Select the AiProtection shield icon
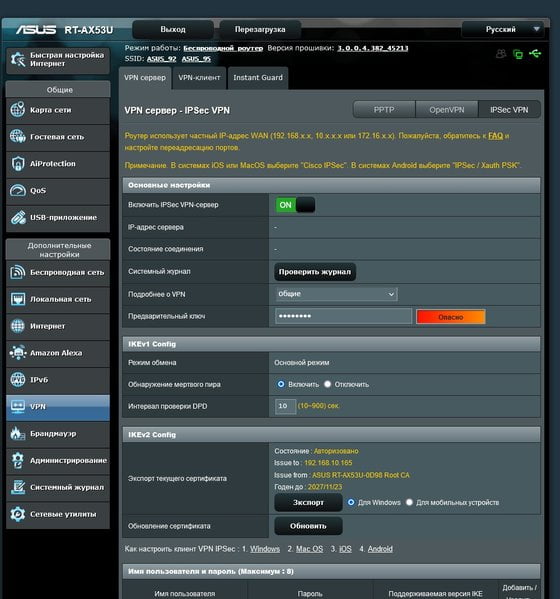This screenshot has width=560, height=599. [18, 164]
